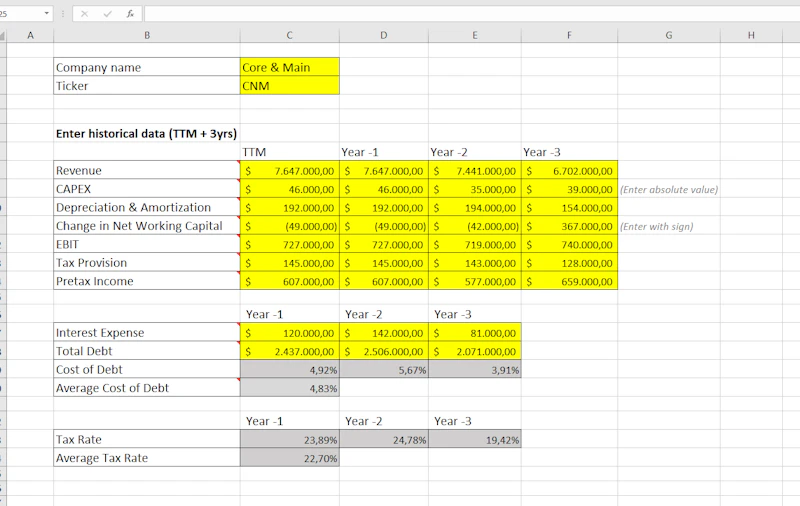Select column F header
800x506 pixels.
(x=569, y=35)
